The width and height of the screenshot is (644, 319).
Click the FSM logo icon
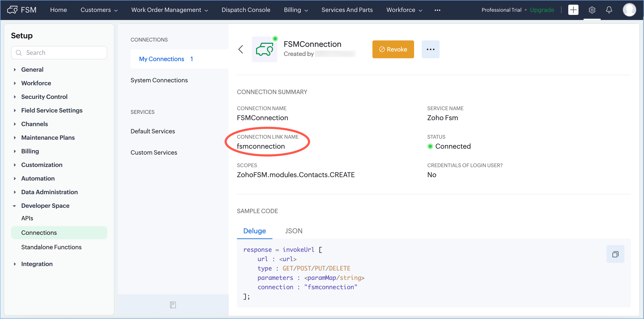click(12, 10)
